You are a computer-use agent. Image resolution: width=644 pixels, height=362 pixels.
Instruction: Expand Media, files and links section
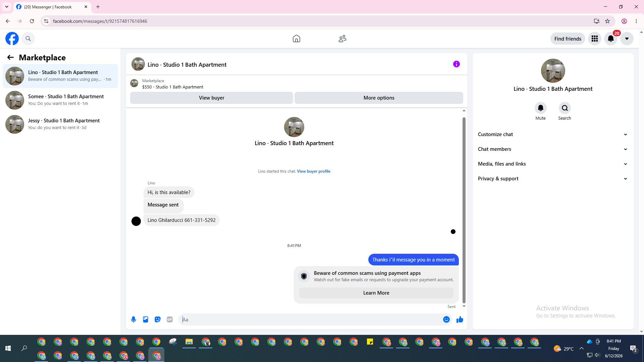(553, 164)
